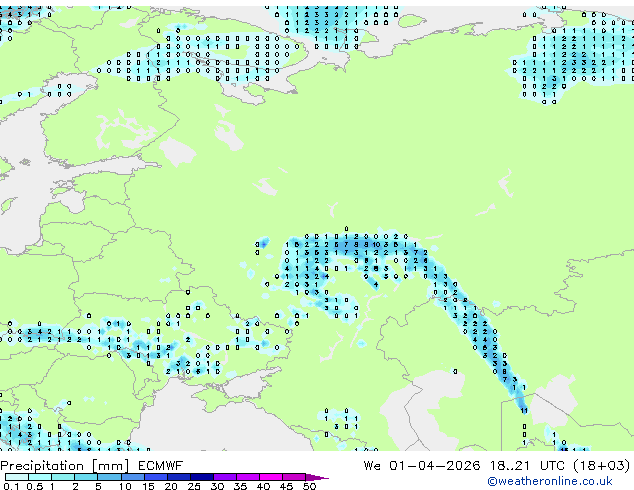The height and width of the screenshot is (490, 634).
Task: Select the legend swatch between 45 and 50
Action: pyautogui.click(x=294, y=477)
